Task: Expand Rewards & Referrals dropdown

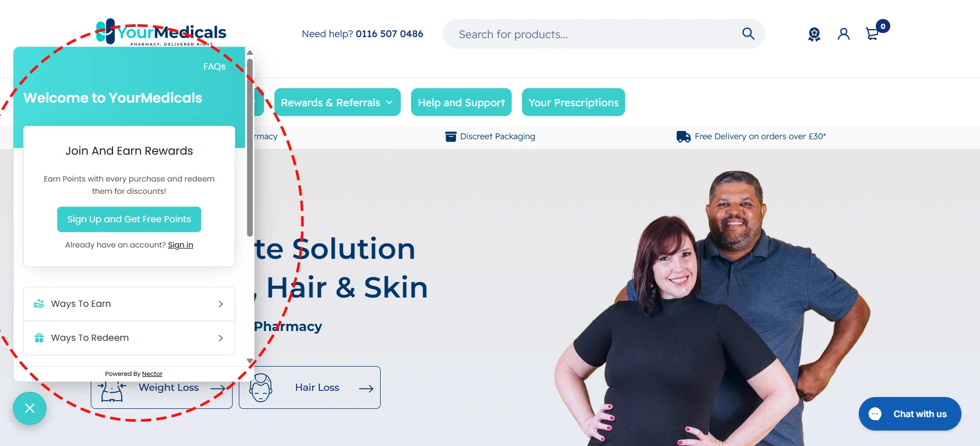Action: coord(337,102)
